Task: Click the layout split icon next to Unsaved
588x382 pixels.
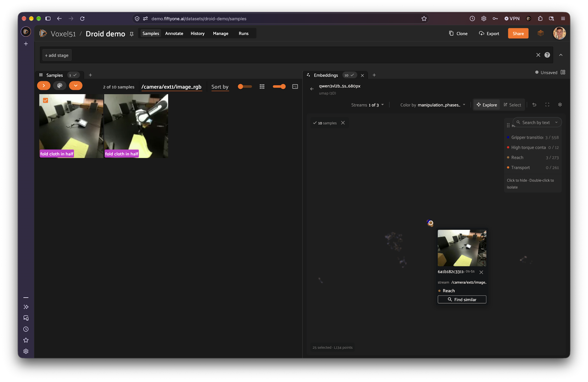Action: 563,72
